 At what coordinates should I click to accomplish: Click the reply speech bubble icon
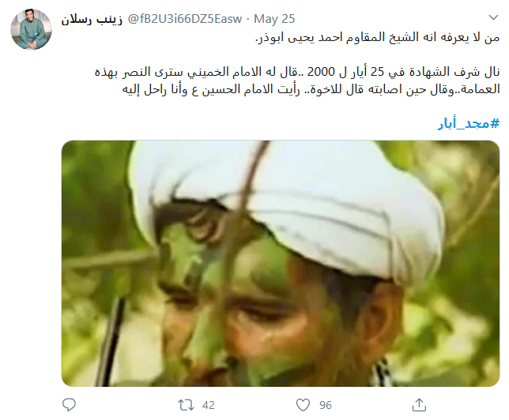[69, 405]
